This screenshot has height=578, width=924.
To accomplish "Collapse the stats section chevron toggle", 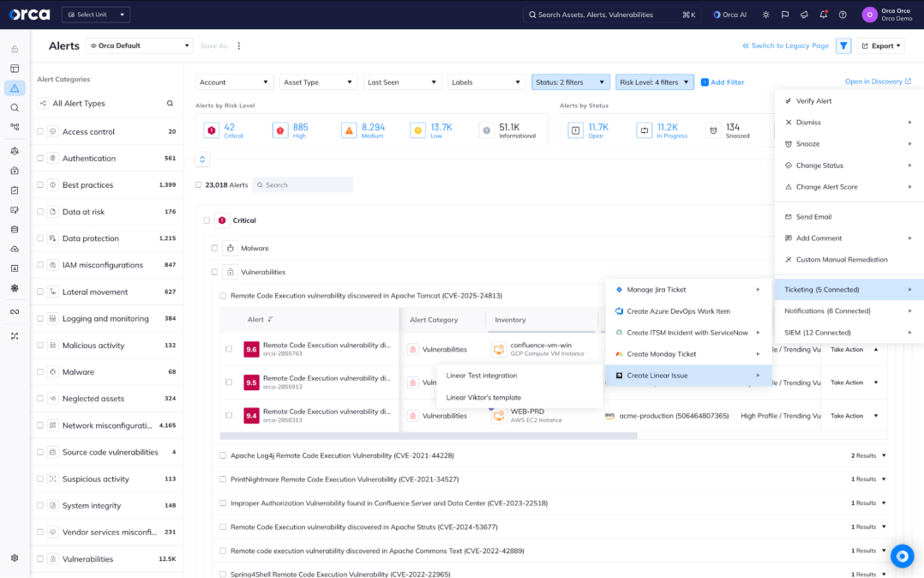I will [x=202, y=160].
